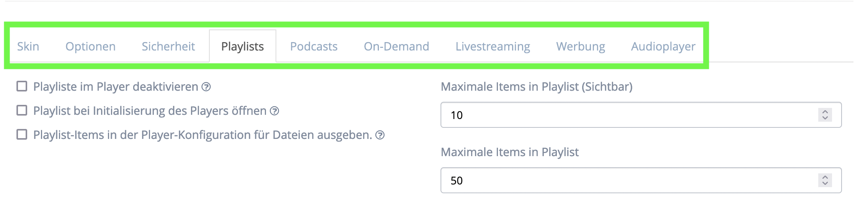Image resolution: width=868 pixels, height=212 pixels.
Task: Open the Werbung tab
Action: click(x=581, y=46)
